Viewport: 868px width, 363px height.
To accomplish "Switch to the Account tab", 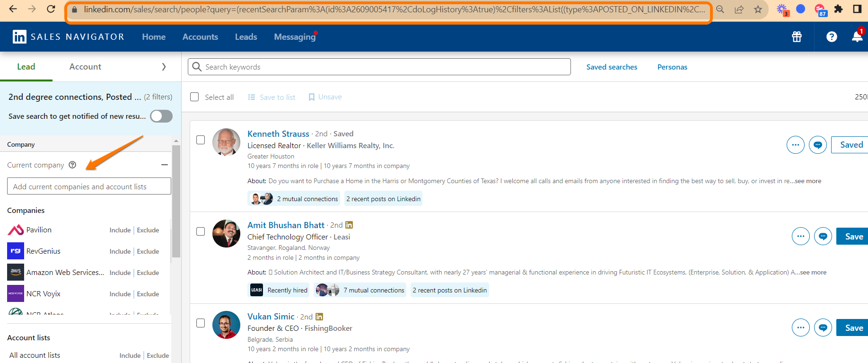I will pos(85,67).
